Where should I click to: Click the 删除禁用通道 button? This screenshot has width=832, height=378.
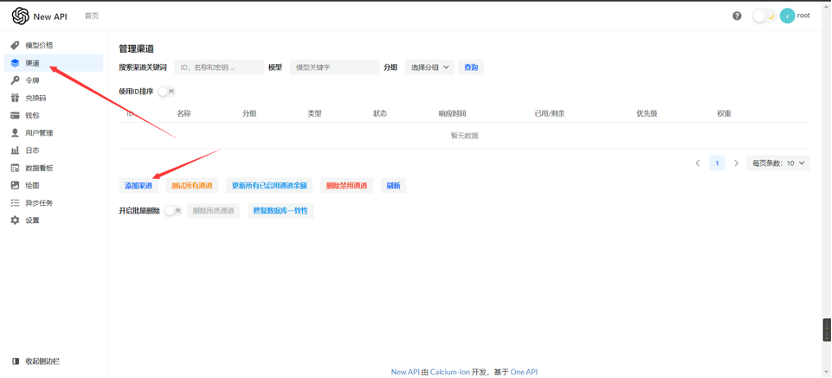coord(346,185)
